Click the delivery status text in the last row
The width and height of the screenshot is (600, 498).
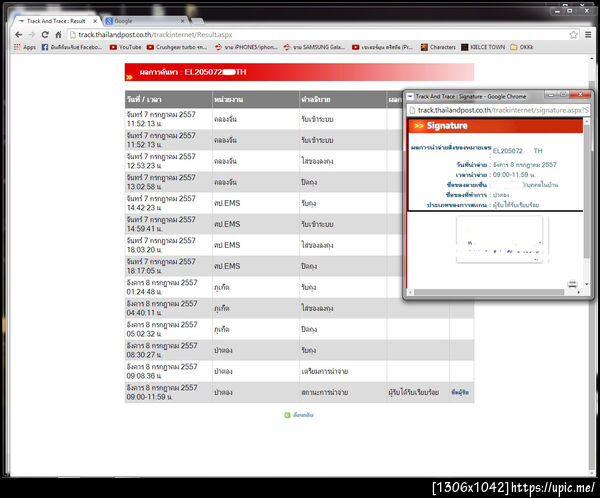pyautogui.click(x=413, y=392)
